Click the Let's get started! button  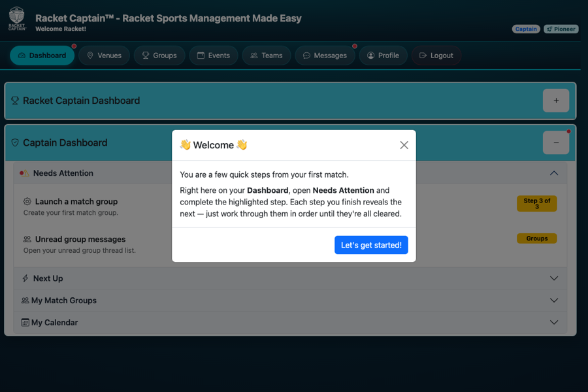click(371, 245)
